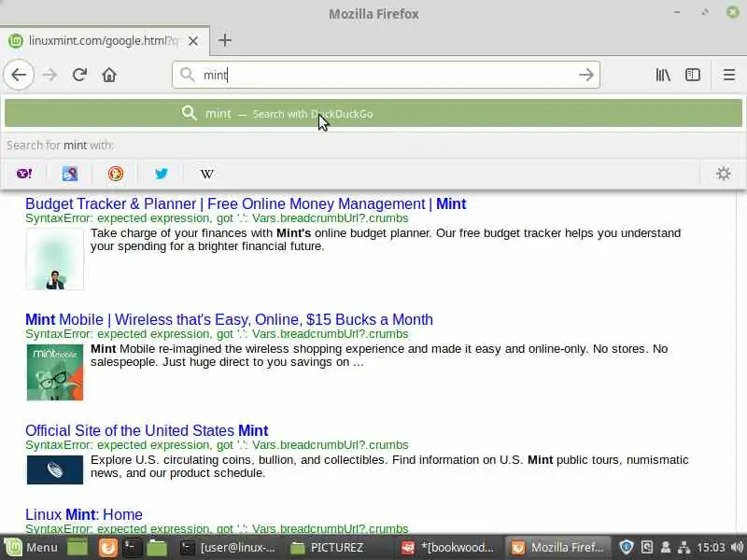Search mint with Twitter icon

tap(162, 174)
